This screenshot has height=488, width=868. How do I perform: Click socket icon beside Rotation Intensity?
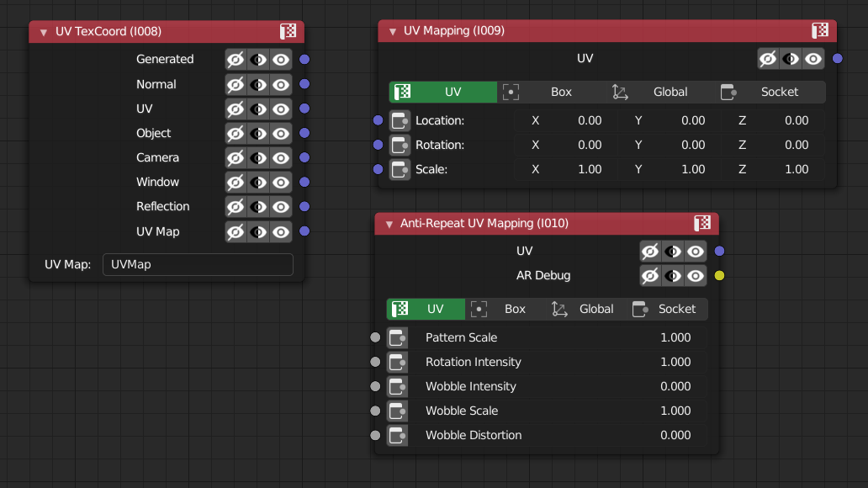tap(398, 363)
